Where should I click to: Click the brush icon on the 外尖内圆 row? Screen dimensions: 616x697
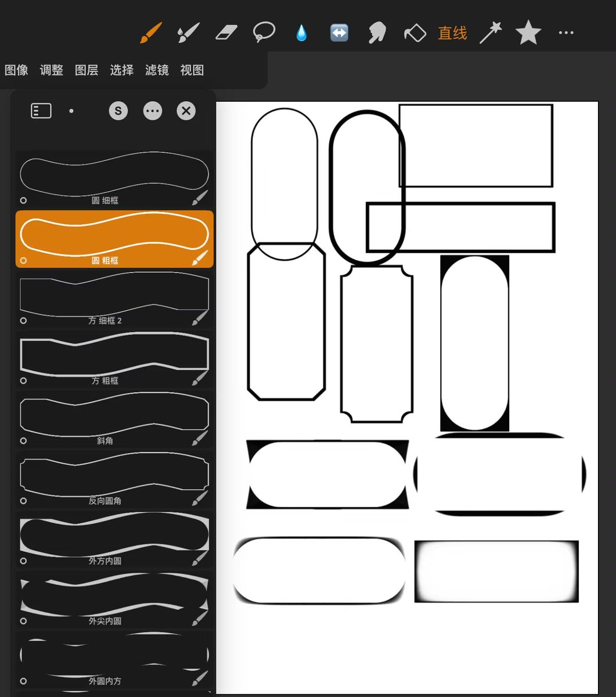[199, 618]
